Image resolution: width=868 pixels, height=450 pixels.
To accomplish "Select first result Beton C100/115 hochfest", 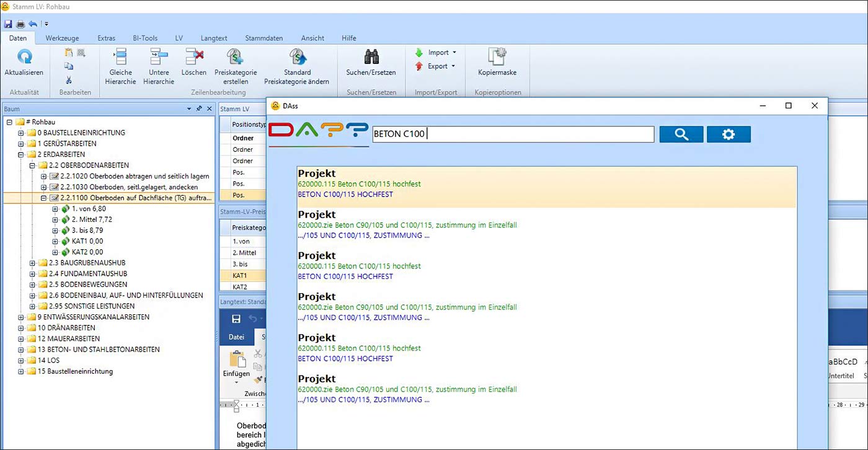I will (359, 184).
